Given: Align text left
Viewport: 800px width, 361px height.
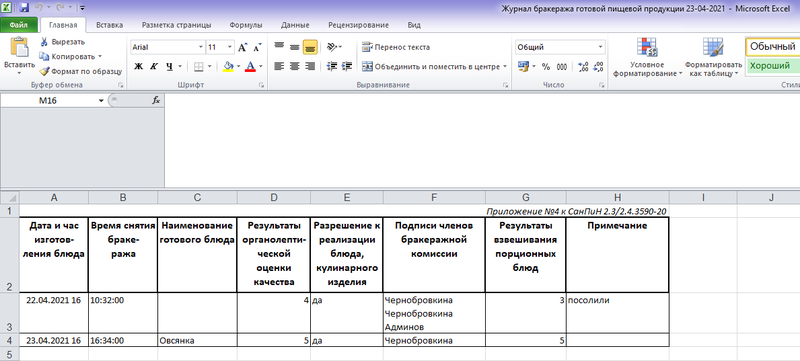Looking at the screenshot, I should (279, 66).
